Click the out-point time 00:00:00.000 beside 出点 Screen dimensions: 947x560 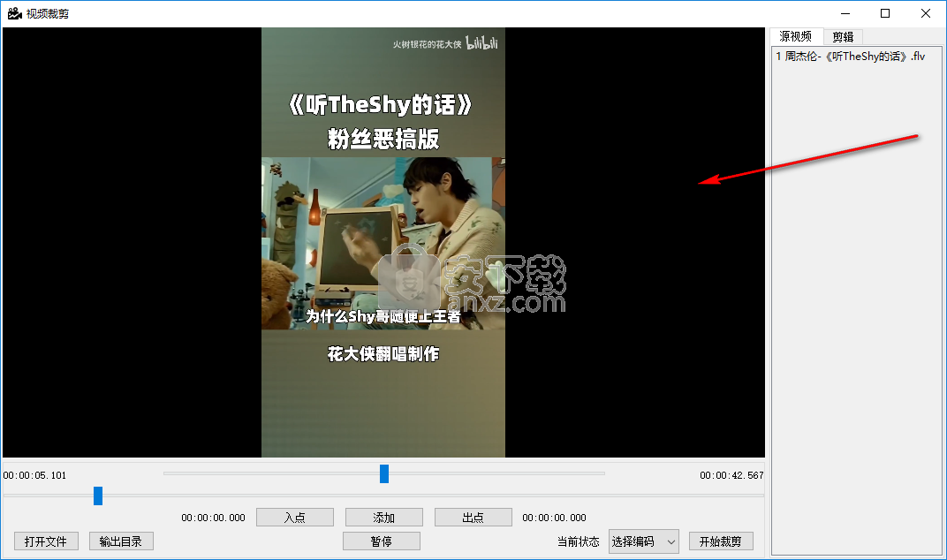555,518
